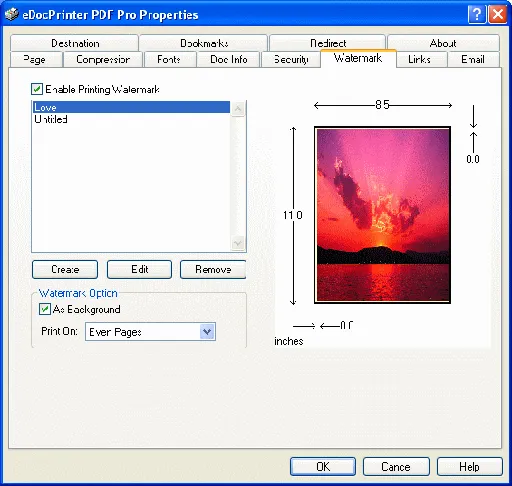
Task: Click the Cancel button
Action: [396, 466]
